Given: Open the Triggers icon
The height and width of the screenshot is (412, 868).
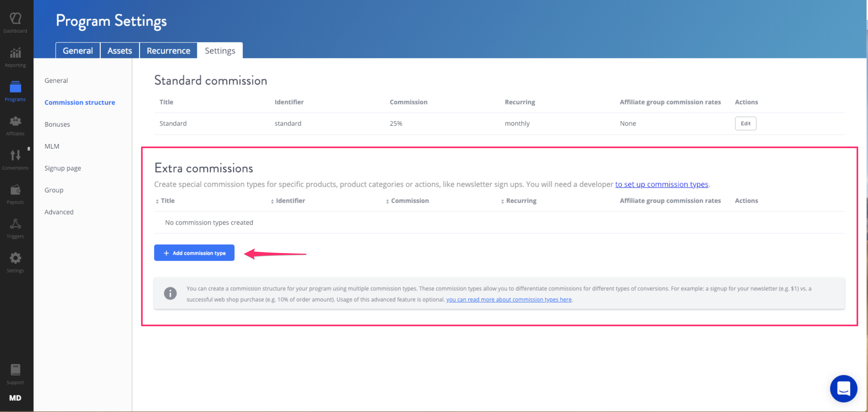Looking at the screenshot, I should (15, 224).
